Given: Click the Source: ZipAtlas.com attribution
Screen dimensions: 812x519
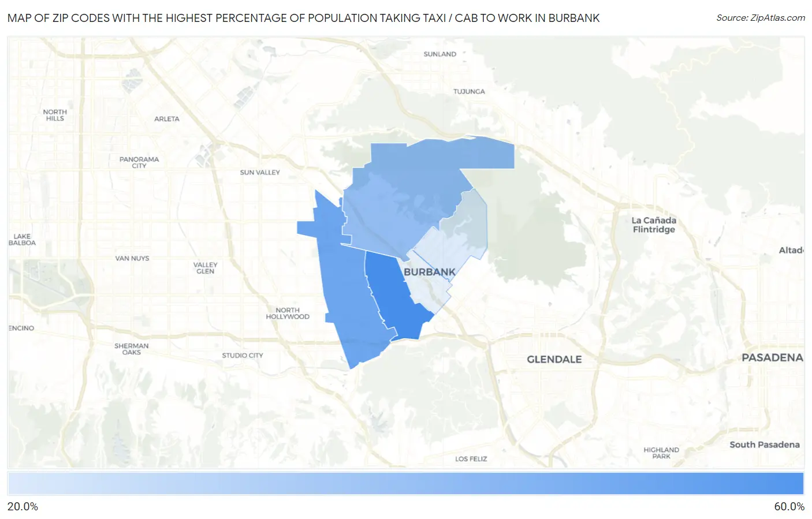Looking at the screenshot, I should pos(761,18).
